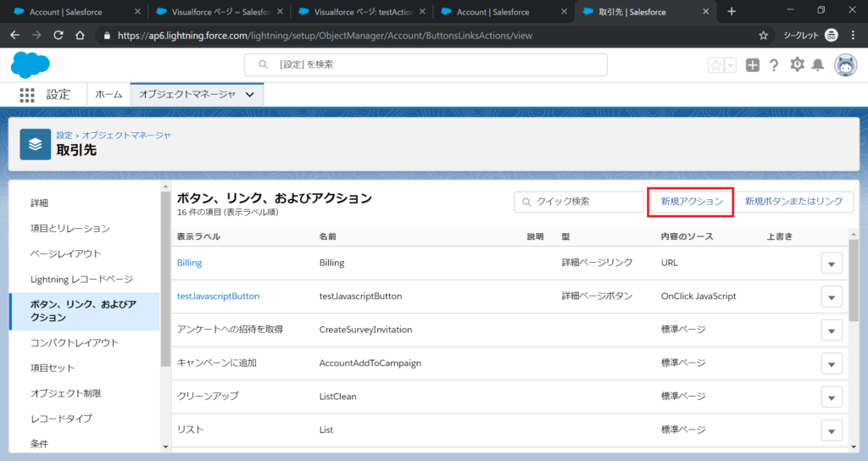868x461 pixels.
Task: Open row actions dropdown for testJavascriptButton
Action: tap(832, 297)
